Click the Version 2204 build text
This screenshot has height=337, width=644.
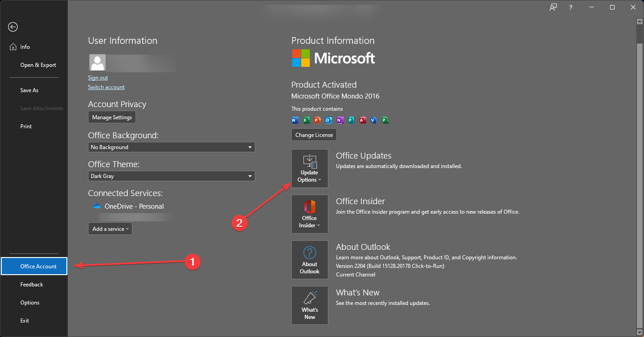pos(390,266)
